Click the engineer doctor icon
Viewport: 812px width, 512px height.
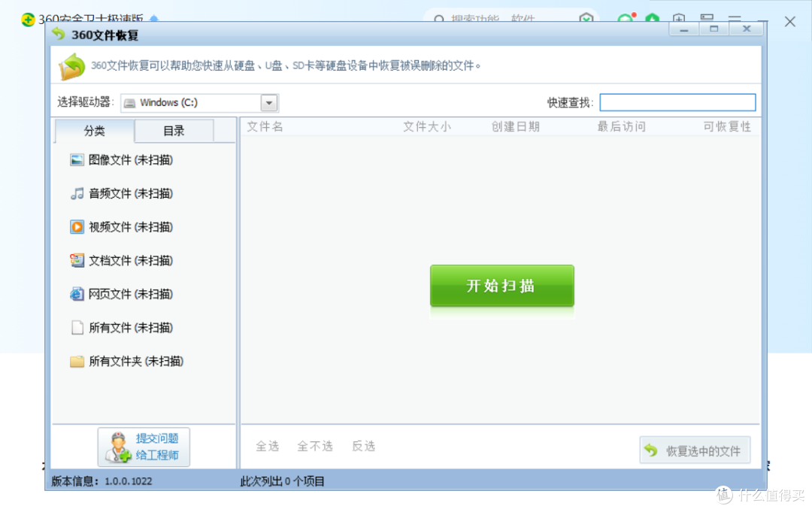point(118,447)
